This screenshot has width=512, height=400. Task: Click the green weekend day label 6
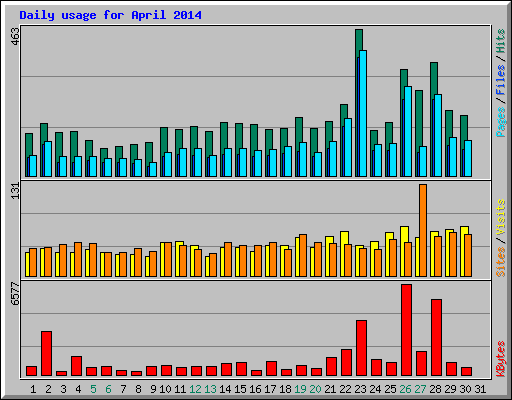click(x=108, y=389)
